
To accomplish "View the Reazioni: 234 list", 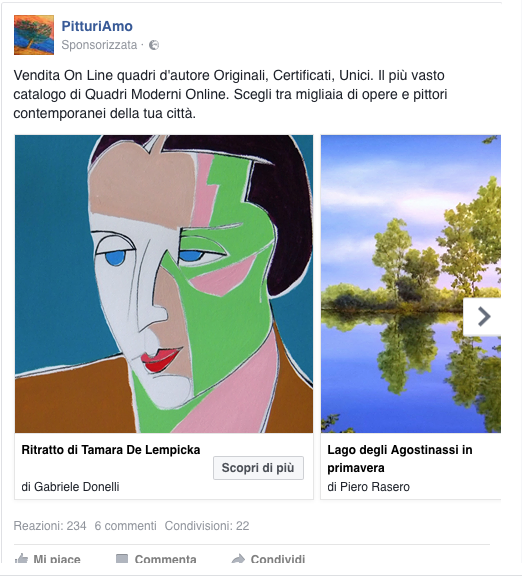I will click(50, 526).
